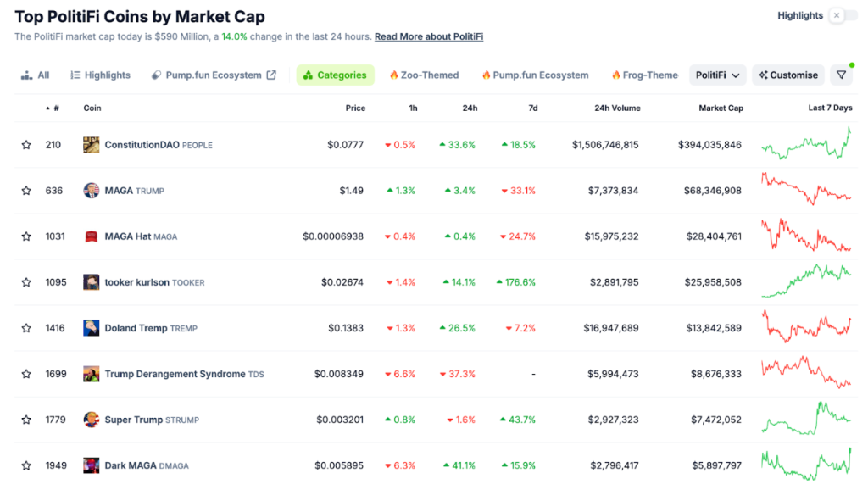Sort by Market Cap header

click(721, 108)
